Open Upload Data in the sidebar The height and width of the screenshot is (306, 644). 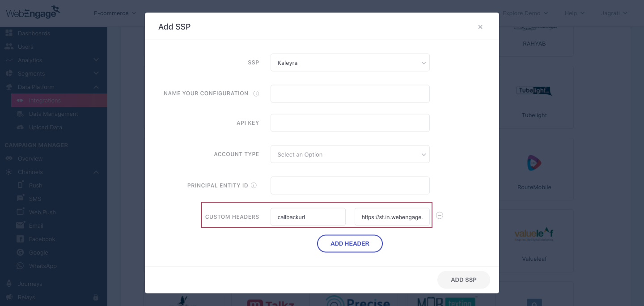tap(46, 127)
